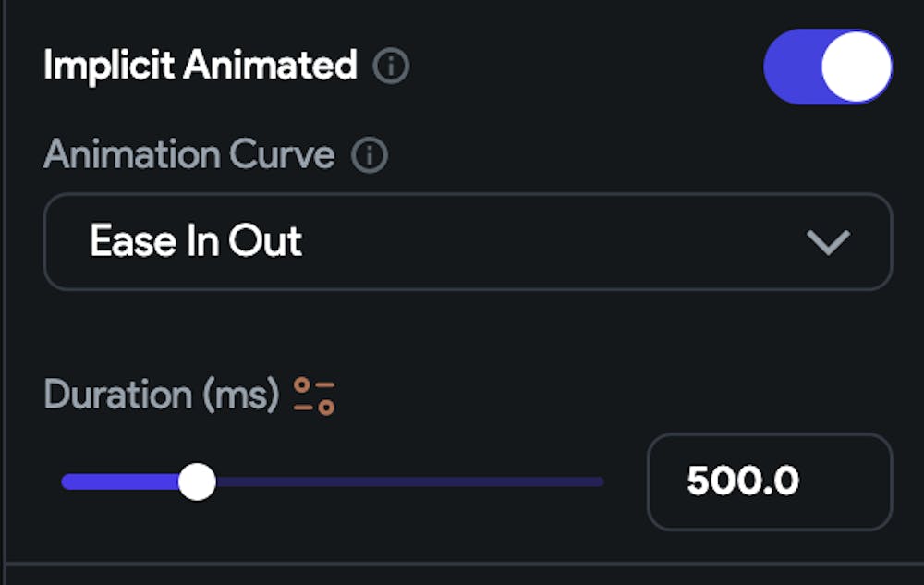Image resolution: width=924 pixels, height=585 pixels.
Task: Open the Animation Curve dropdown
Action: 468,242
